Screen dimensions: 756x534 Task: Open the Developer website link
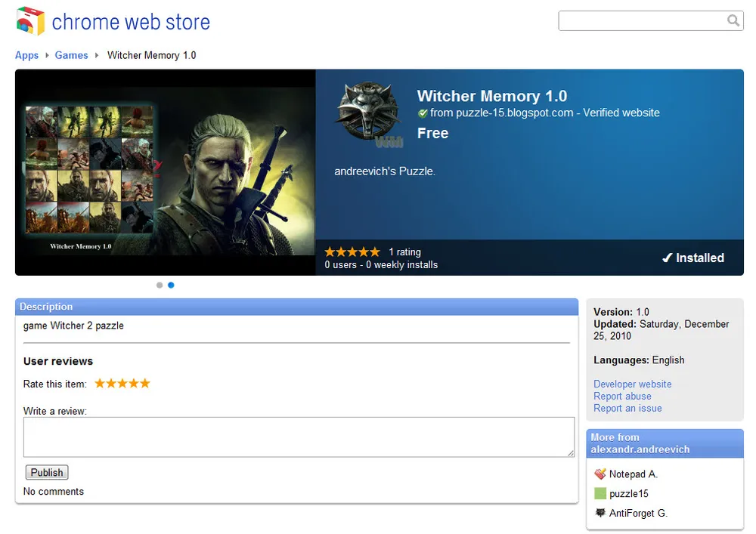632,384
